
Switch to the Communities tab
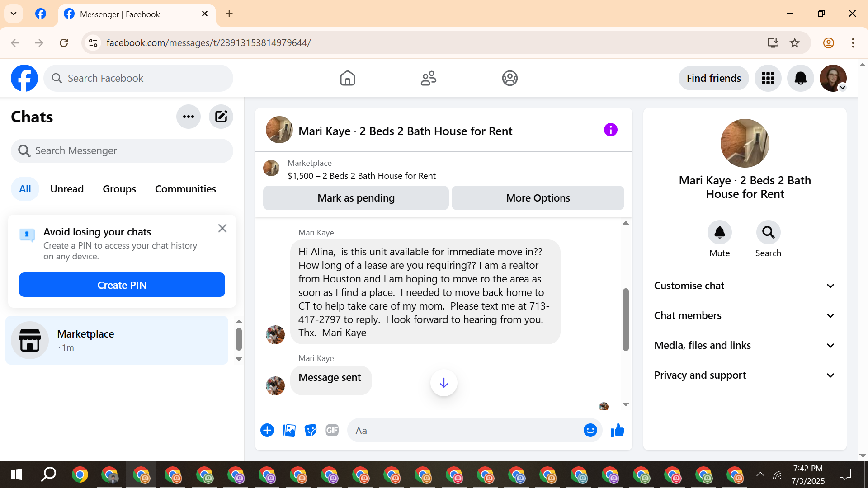click(x=185, y=189)
